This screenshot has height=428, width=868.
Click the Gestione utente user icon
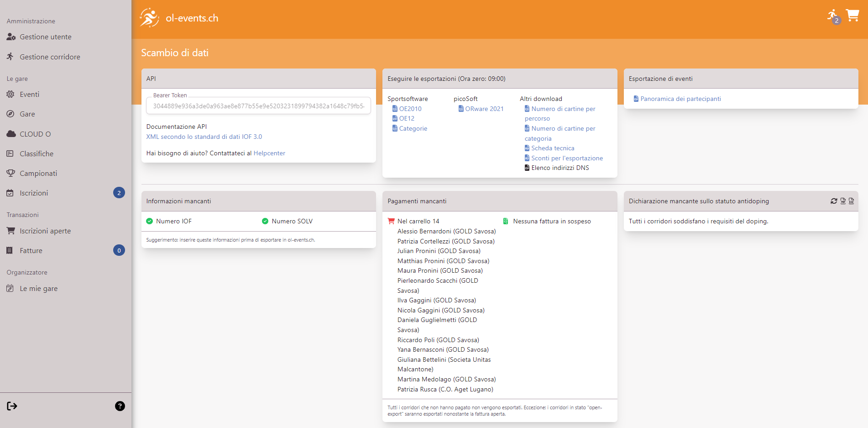(x=11, y=37)
